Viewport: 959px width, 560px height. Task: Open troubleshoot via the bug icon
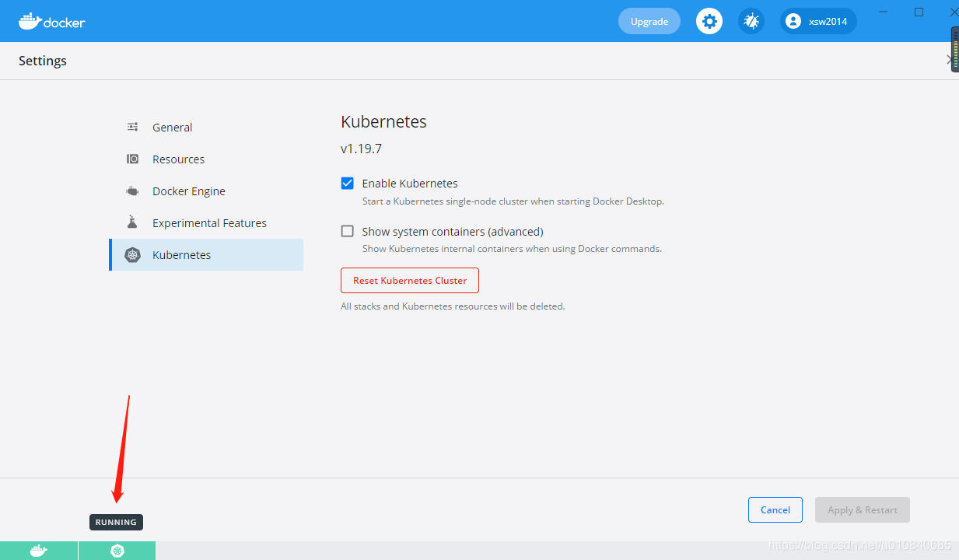(x=751, y=21)
